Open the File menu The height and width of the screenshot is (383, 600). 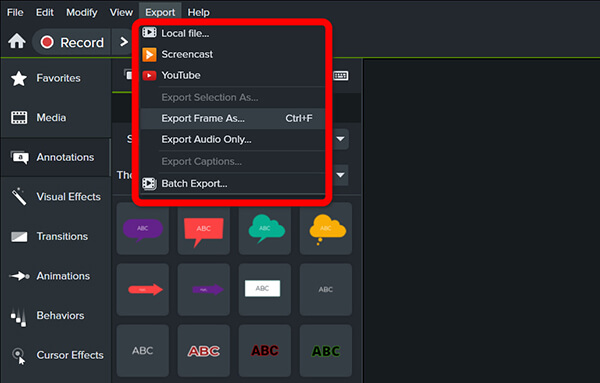(15, 12)
